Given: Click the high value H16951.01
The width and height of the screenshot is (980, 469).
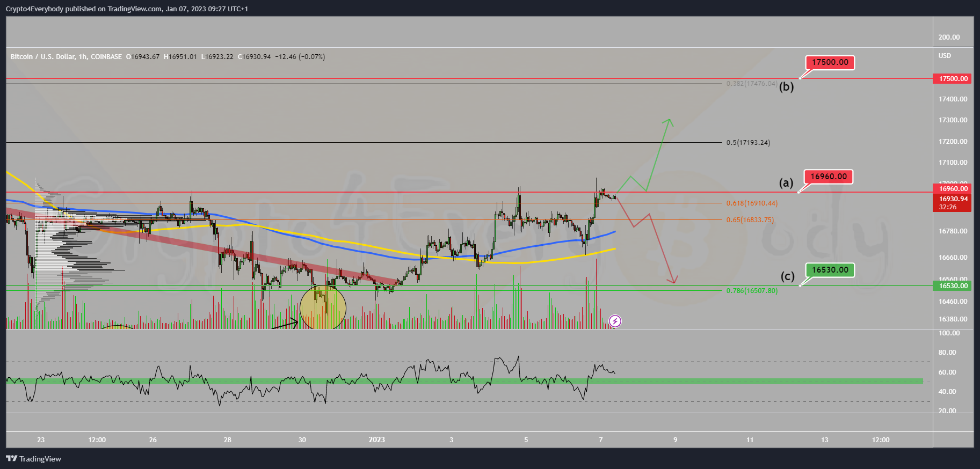Looking at the screenshot, I should pos(180,57).
